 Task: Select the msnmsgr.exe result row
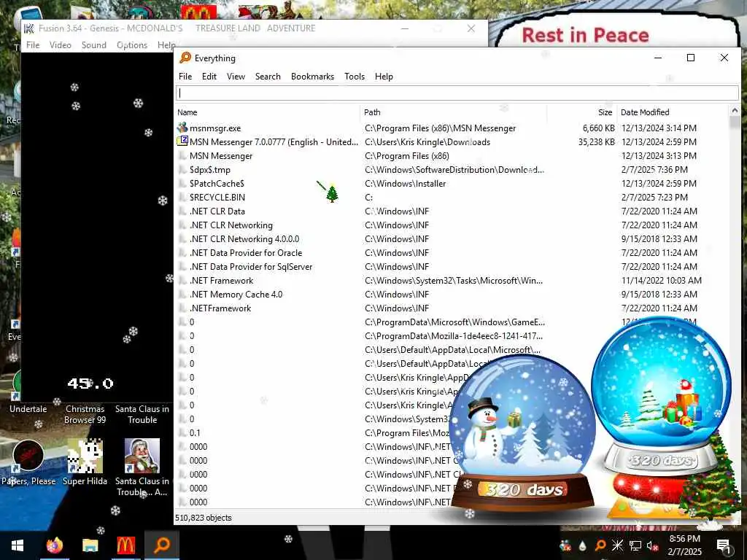pos(452,128)
